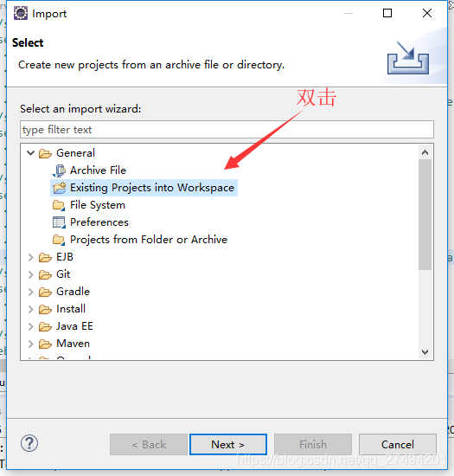Image resolution: width=454 pixels, height=476 pixels.
Task: Click the Cancel button
Action: pyautogui.click(x=398, y=445)
